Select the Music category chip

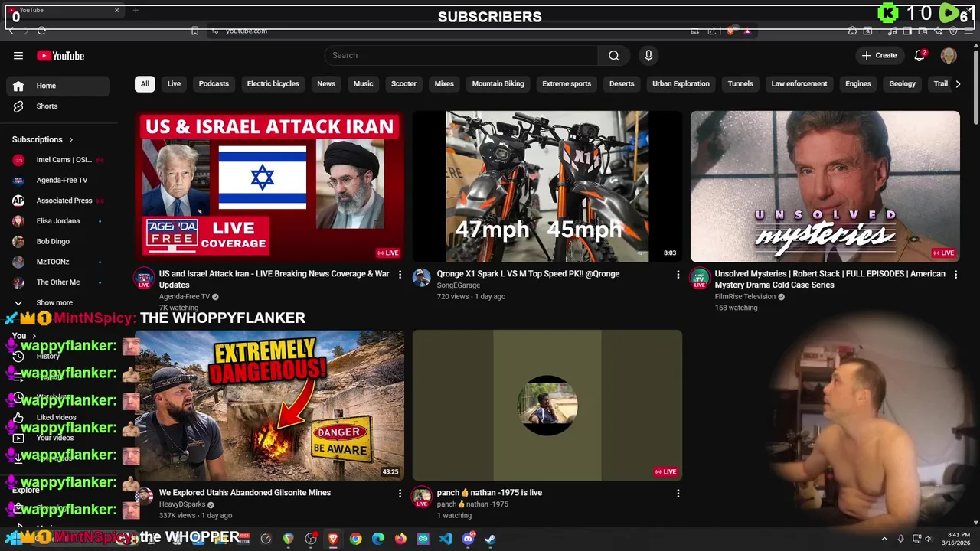pyautogui.click(x=363, y=83)
